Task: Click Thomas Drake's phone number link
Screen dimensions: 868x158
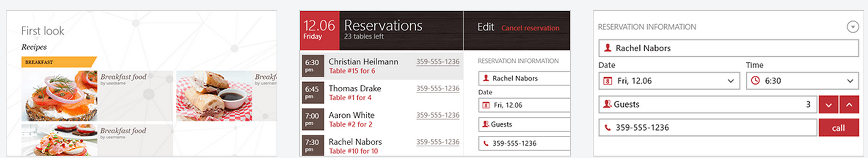Action: tap(438, 89)
